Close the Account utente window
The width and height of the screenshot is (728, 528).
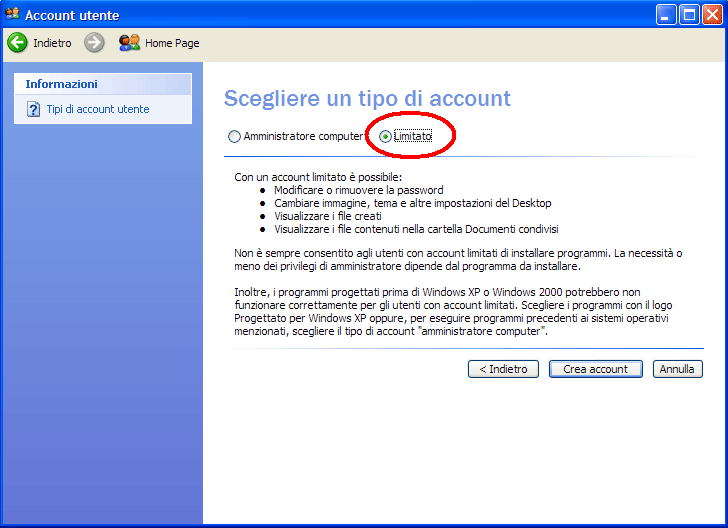click(712, 15)
